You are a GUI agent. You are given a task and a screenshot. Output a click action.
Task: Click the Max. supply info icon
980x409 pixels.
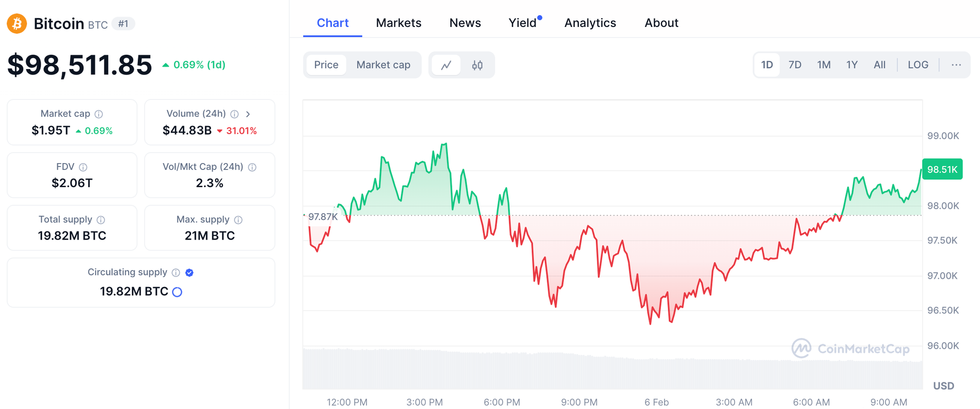click(238, 220)
